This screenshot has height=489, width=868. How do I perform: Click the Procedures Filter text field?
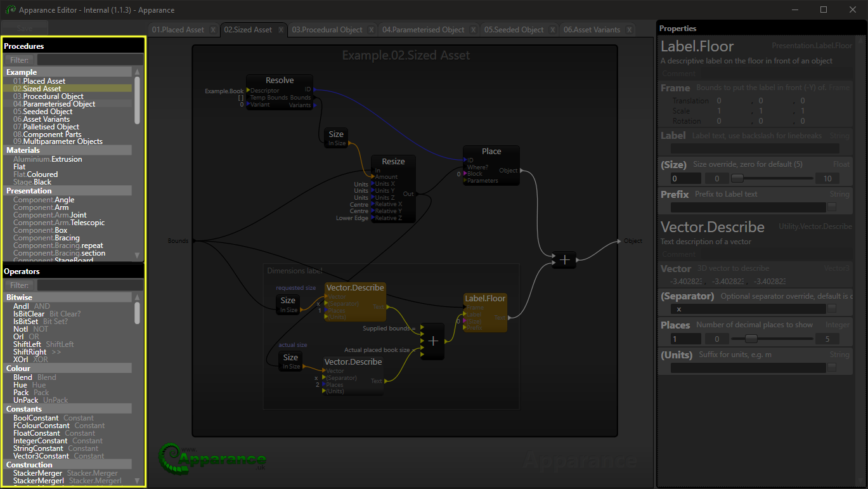(x=89, y=60)
